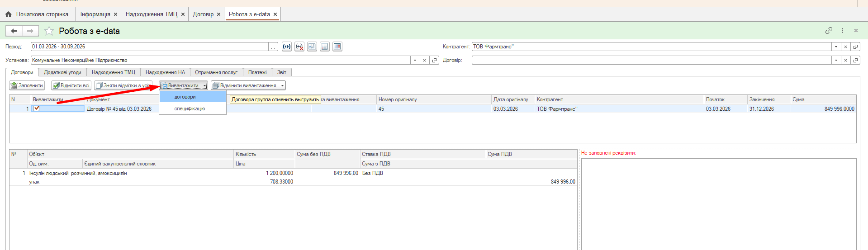Choose специфікацію in the dropdown menu

pyautogui.click(x=193, y=108)
